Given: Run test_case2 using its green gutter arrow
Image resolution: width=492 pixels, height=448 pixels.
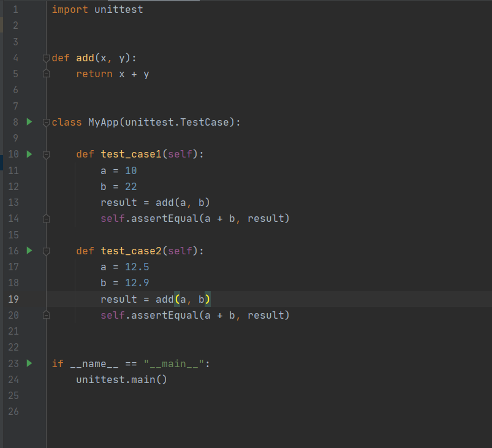Looking at the screenshot, I should (x=29, y=250).
